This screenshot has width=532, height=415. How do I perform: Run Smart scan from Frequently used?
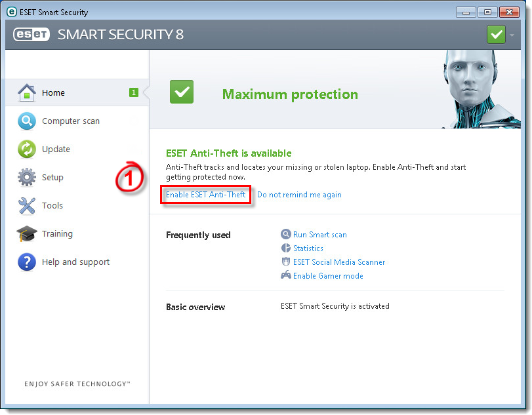pos(319,235)
